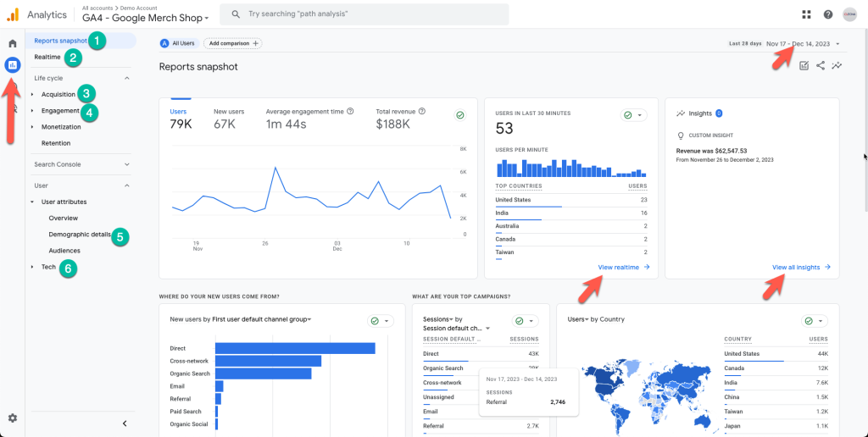Click the help icon beside Average engagement time
Viewport: 868px width, 437px height.
(350, 111)
